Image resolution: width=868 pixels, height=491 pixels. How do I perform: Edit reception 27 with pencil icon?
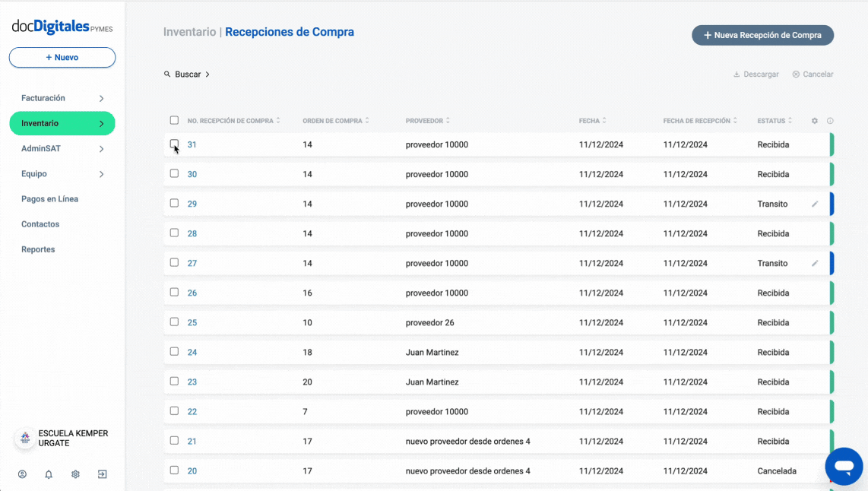coord(815,264)
